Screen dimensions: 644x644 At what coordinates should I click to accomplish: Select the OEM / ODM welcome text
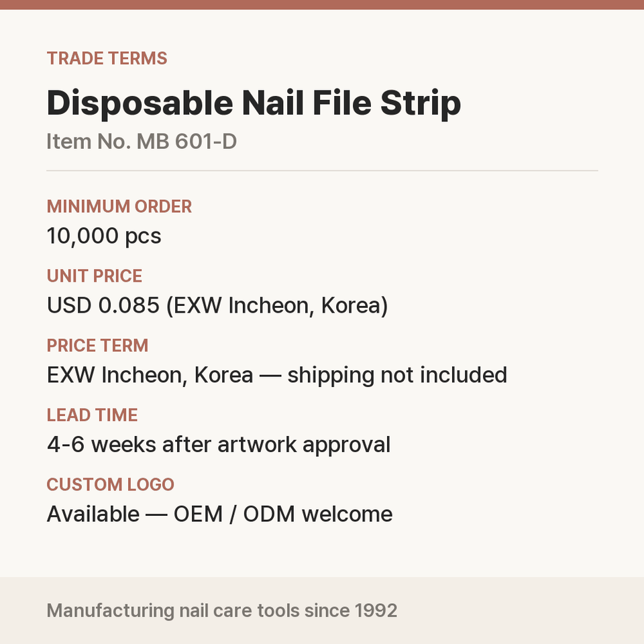283,515
